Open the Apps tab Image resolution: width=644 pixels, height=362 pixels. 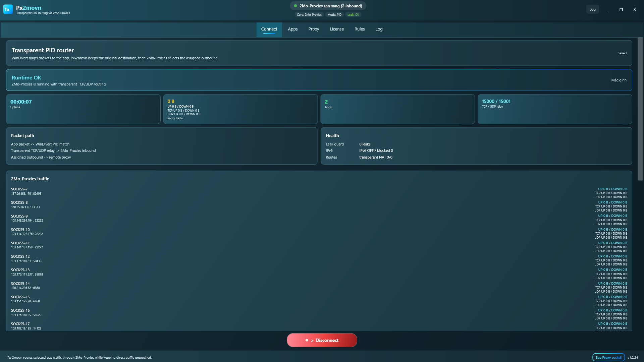293,29
